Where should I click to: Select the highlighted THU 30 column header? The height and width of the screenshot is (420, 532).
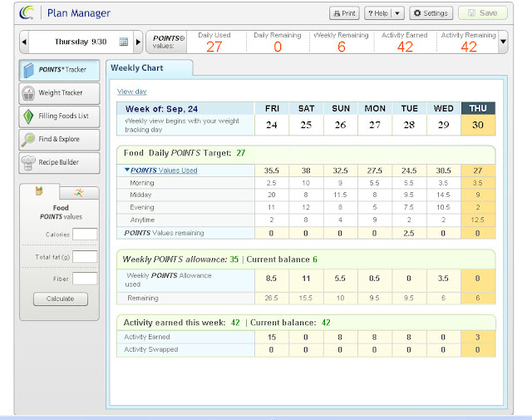pos(478,118)
